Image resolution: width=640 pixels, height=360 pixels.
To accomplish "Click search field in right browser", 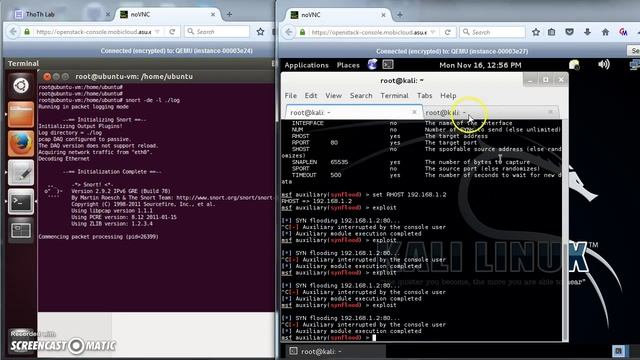I will (492, 32).
